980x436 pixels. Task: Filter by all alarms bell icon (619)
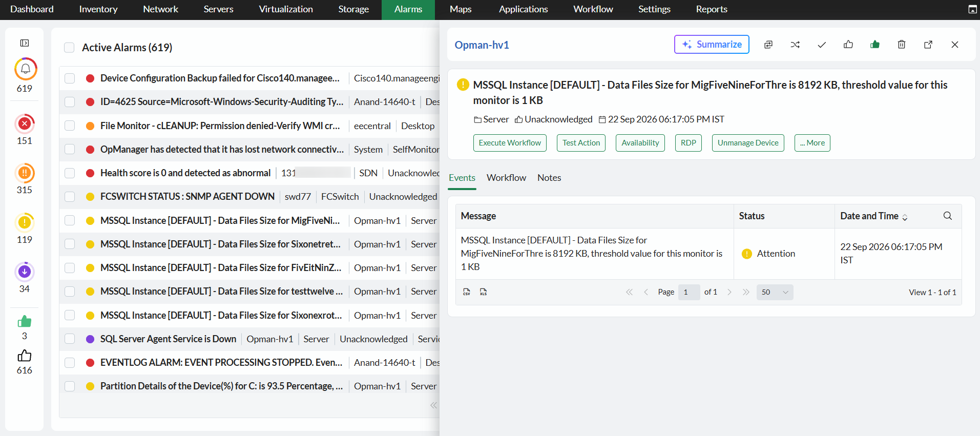[x=25, y=69]
